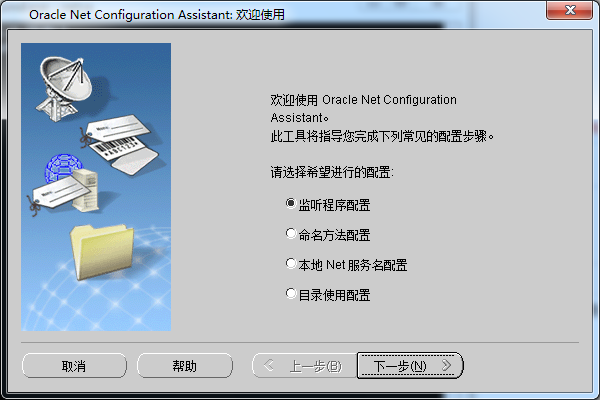Click the window title bar text
Screen dimensions: 600x400
(x=157, y=15)
